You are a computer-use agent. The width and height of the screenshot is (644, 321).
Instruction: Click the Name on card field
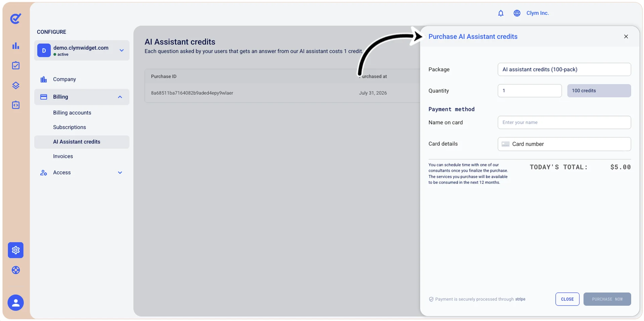(x=564, y=122)
